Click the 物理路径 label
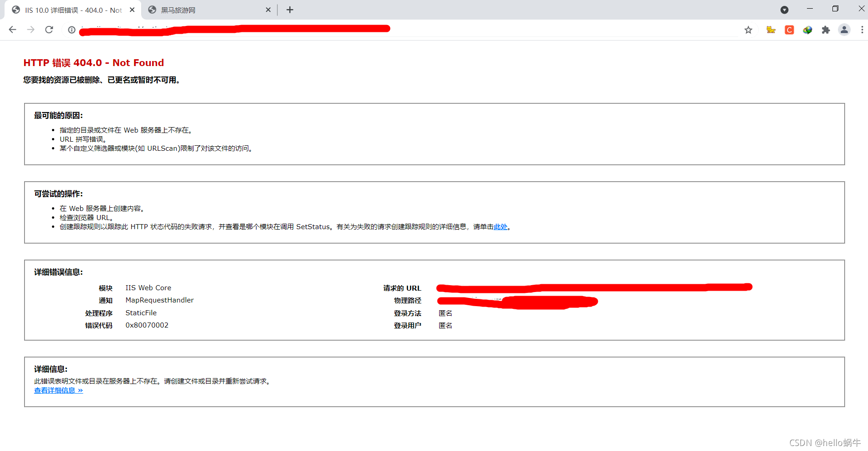 coord(407,301)
